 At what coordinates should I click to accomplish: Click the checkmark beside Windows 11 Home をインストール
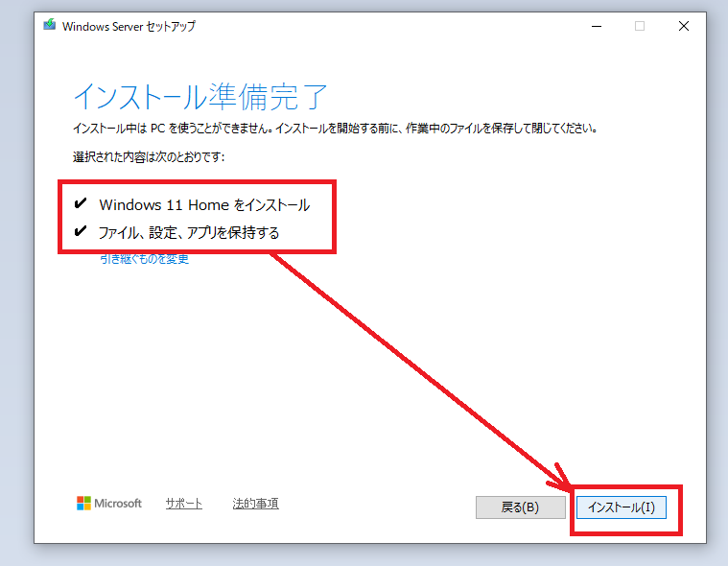(80, 204)
